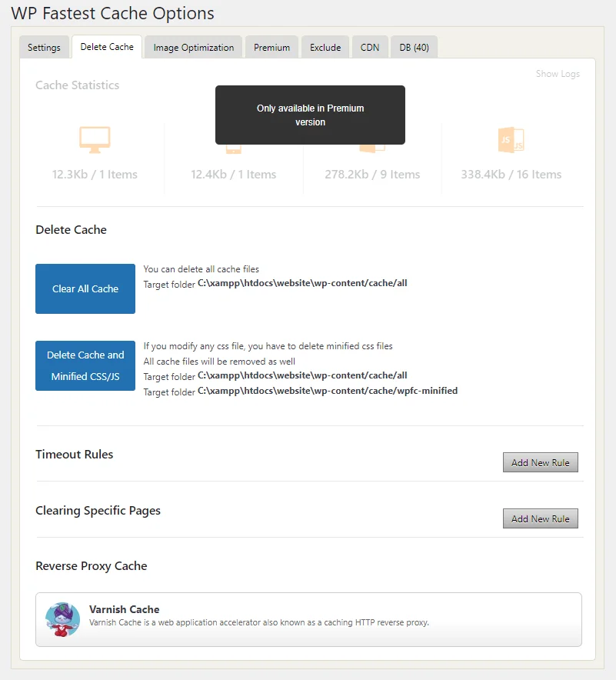Click the Cache Statistics heading
Image resolution: width=616 pixels, height=680 pixels.
pos(77,85)
